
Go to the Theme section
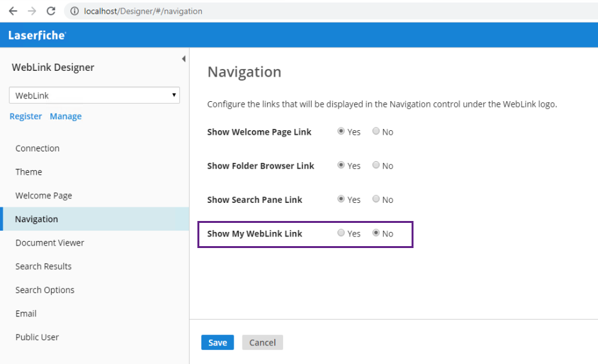28,172
